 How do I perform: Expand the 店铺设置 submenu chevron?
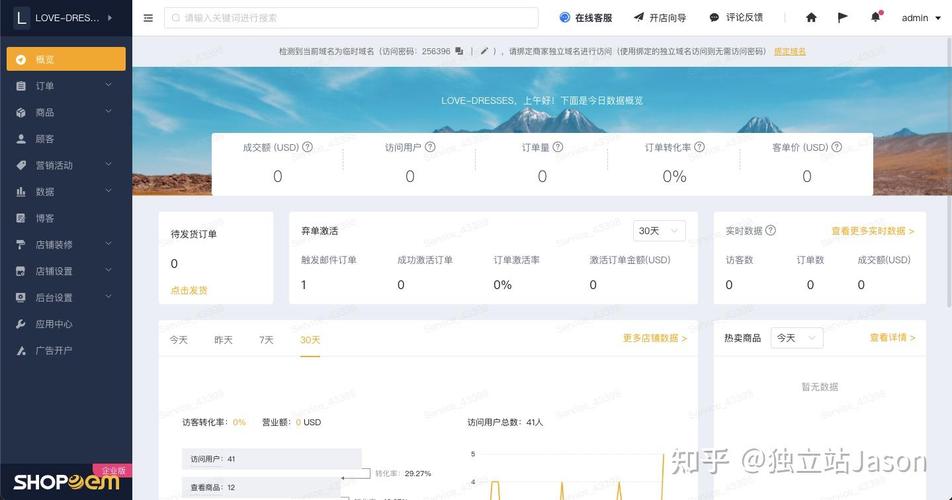tap(108, 270)
